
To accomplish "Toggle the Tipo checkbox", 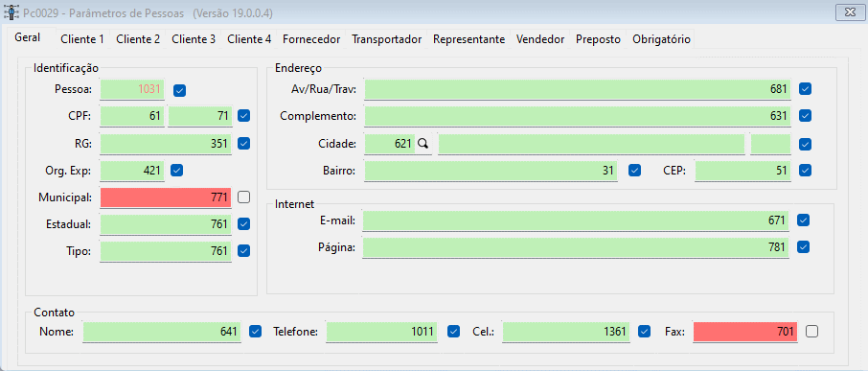I will (243, 250).
